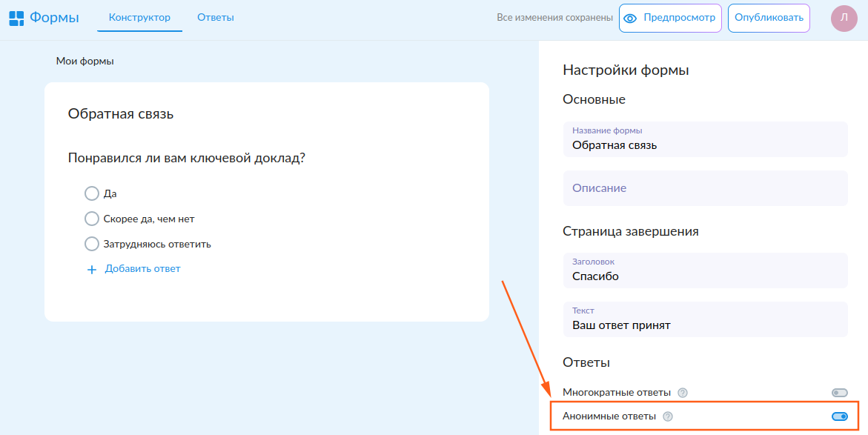Screen dimensions: 868x435
Task: Click the Все изменения сохранены status
Action: point(554,18)
